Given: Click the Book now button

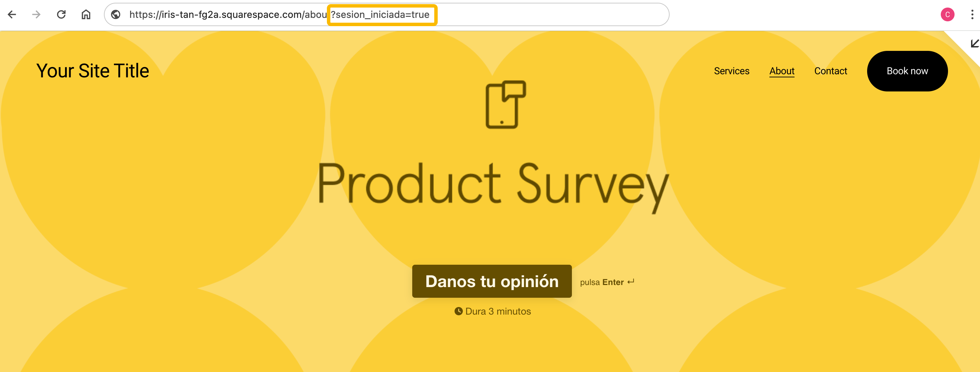Looking at the screenshot, I should click(907, 71).
